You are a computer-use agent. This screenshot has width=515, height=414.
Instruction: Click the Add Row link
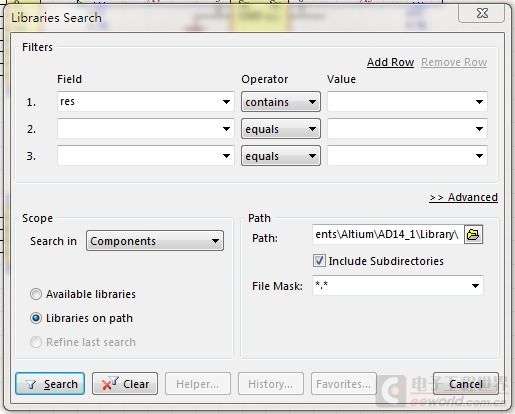390,62
